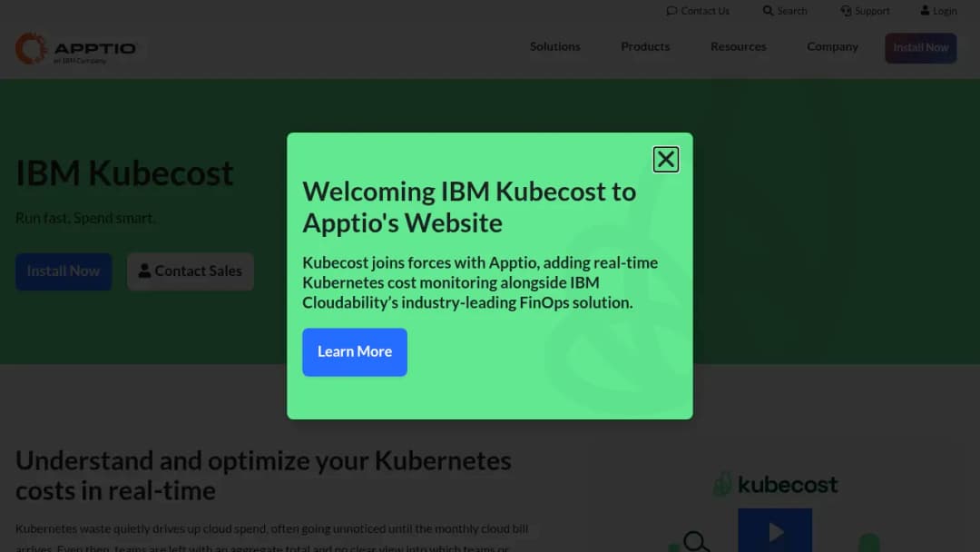Open the Products menu
This screenshot has height=552, width=980.
click(x=645, y=46)
